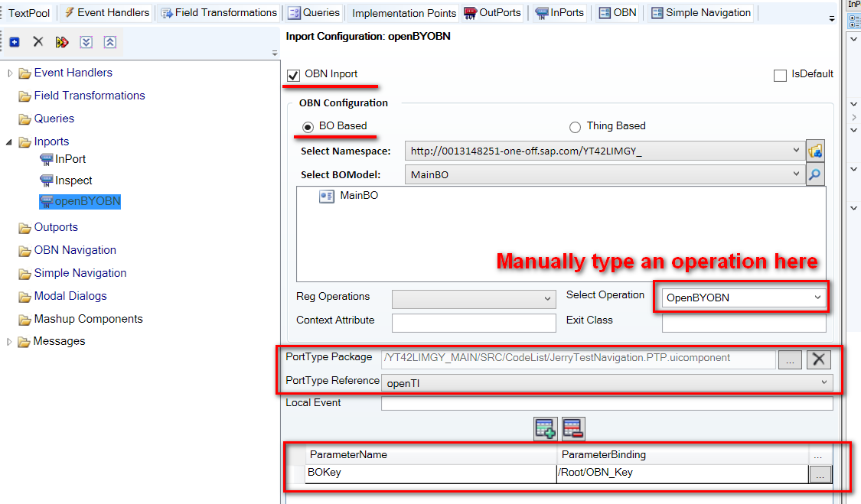Click the red-yellow arrow toolbar icon
This screenshot has height=504, width=861.
tap(62, 42)
